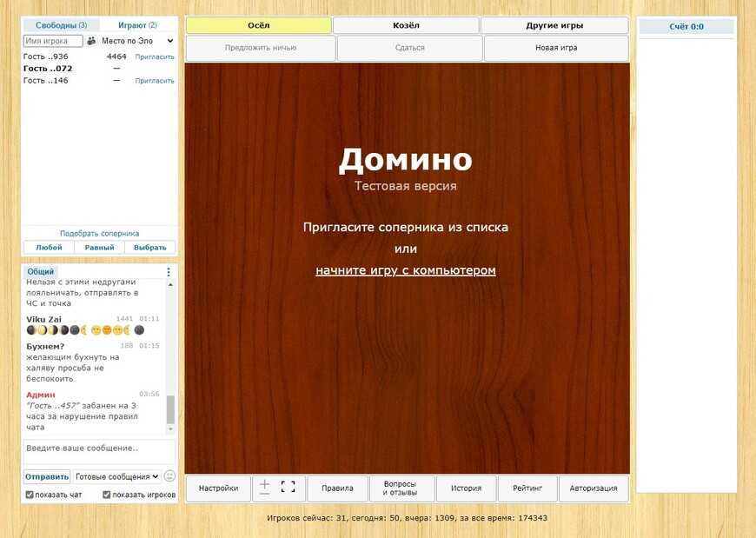Expand the 'Место по Эло' dropdown
756x538 pixels.
(x=137, y=41)
